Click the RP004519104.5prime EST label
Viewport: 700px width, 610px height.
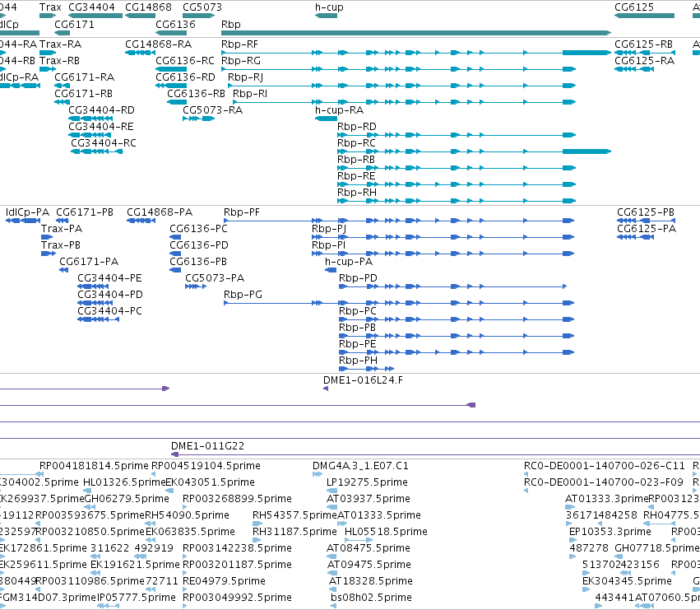pyautogui.click(x=206, y=466)
